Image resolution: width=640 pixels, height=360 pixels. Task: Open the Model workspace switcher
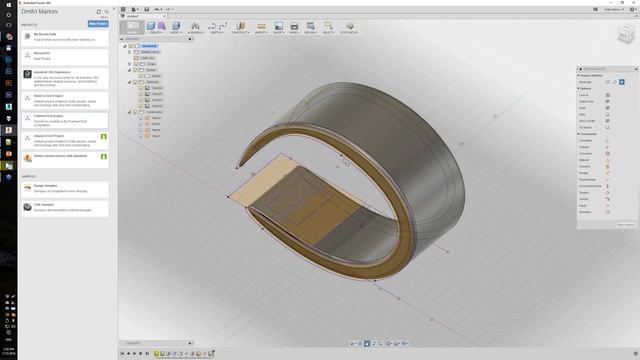[x=132, y=27]
